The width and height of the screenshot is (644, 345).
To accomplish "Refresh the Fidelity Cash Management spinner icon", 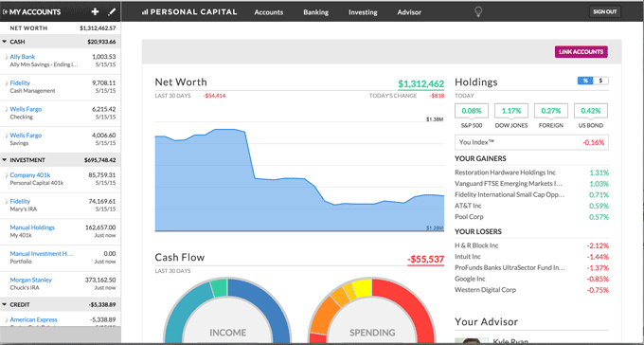I will pos(7,83).
